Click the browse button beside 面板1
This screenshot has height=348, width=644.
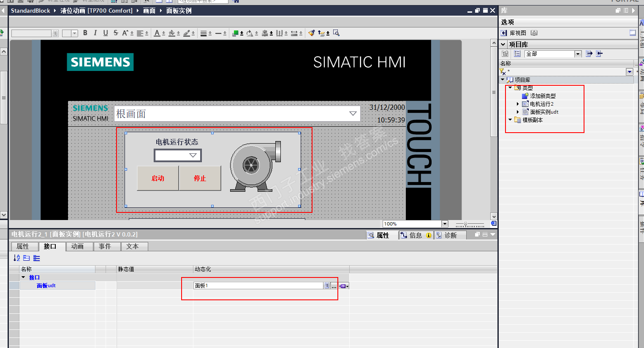334,286
